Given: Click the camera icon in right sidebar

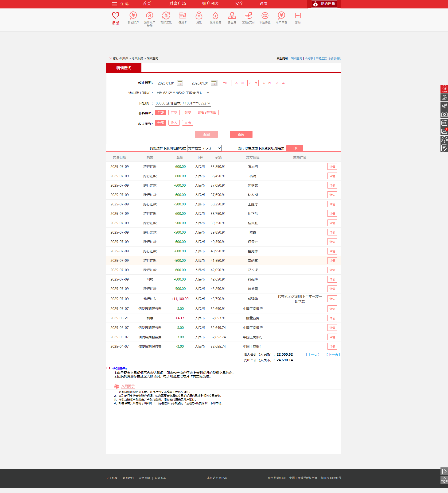Looking at the screenshot, I should [444, 114].
